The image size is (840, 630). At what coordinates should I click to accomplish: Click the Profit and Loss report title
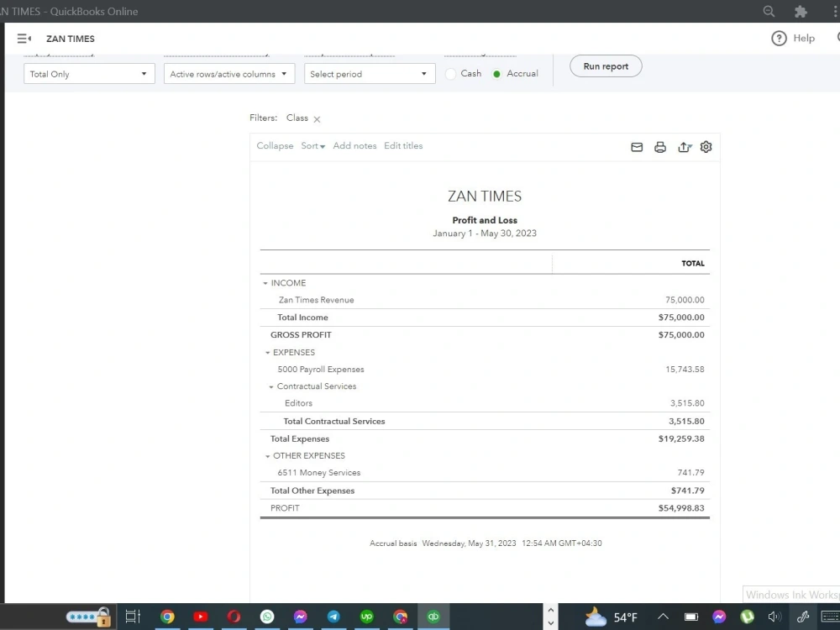[485, 220]
